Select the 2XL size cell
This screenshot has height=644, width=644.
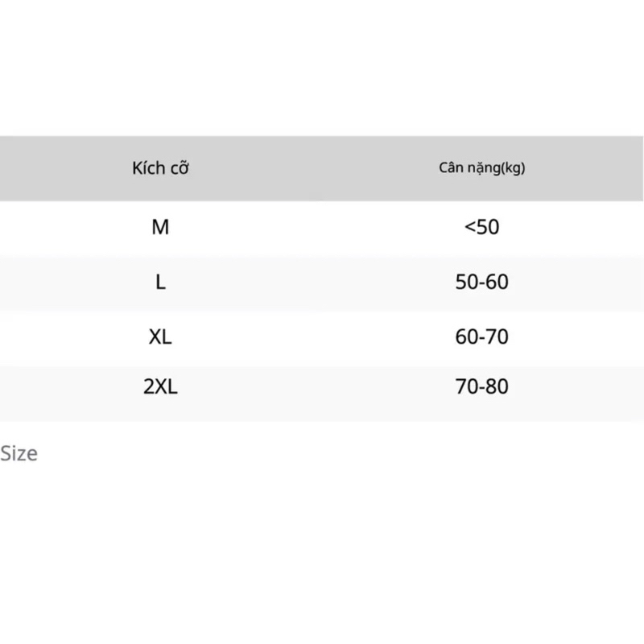click(160, 387)
